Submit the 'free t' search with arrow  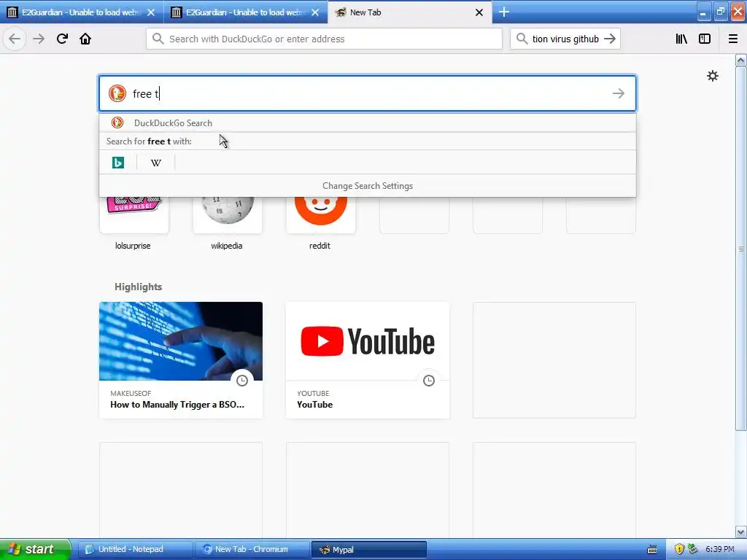(x=619, y=93)
